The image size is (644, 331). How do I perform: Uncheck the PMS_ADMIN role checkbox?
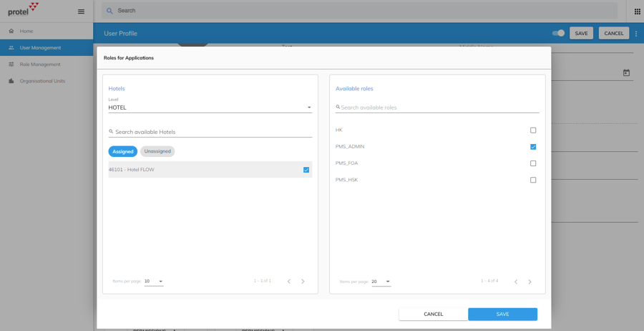click(x=533, y=147)
